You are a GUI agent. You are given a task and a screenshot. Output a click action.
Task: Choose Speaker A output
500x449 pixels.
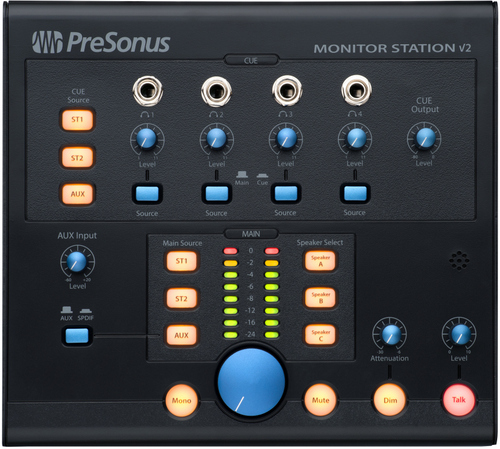tap(320, 261)
